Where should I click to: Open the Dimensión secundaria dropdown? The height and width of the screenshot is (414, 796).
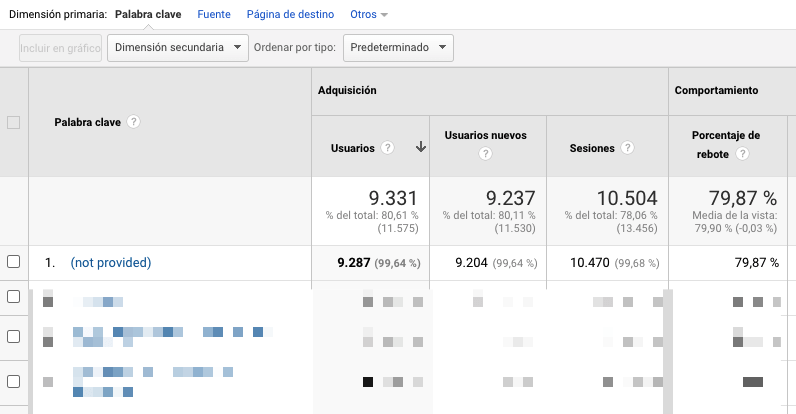click(178, 48)
